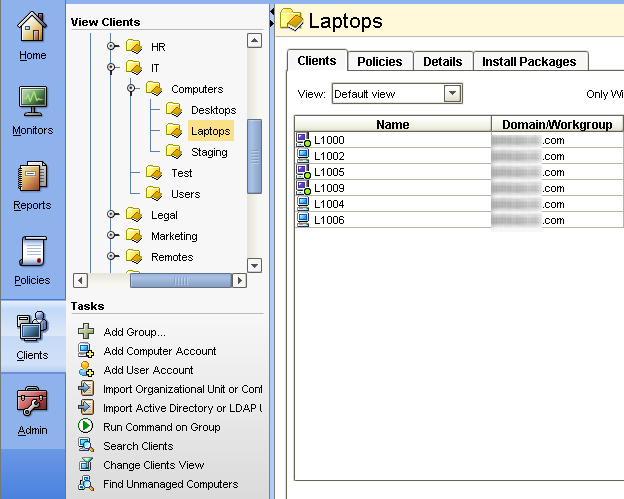
Task: Open the Home page icon
Action: point(32,27)
